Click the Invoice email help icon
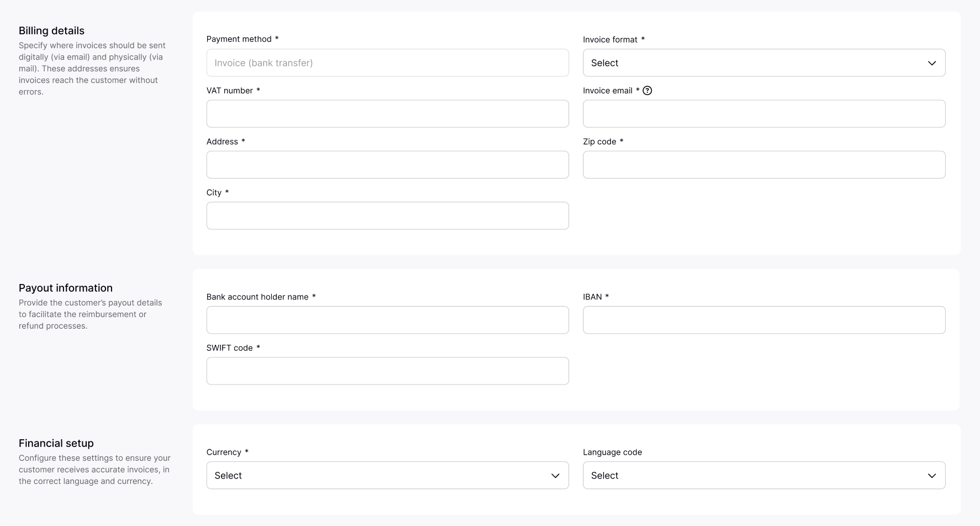Image resolution: width=980 pixels, height=526 pixels. [x=647, y=91]
